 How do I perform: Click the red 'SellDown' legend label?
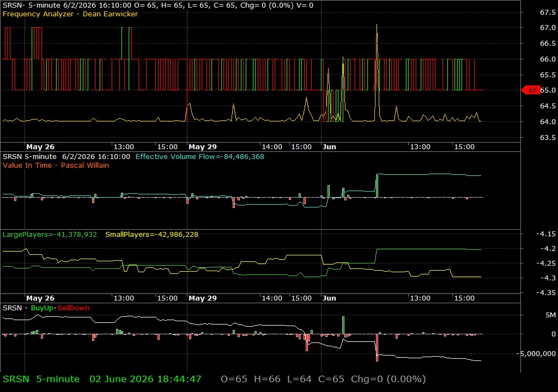(74, 308)
